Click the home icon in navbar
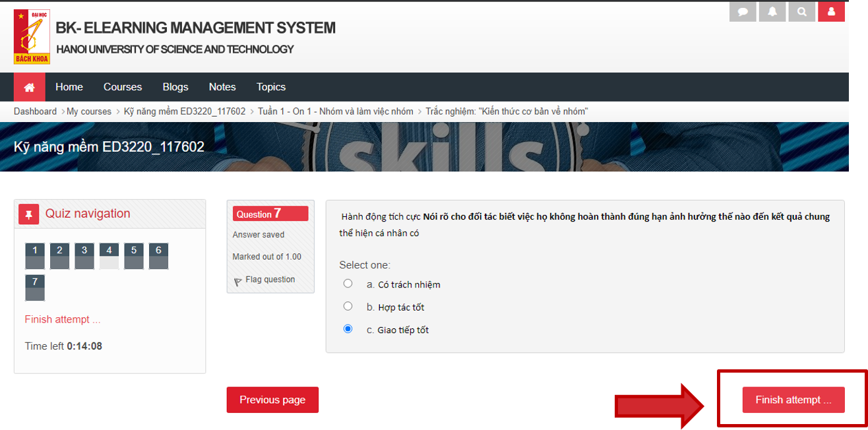This screenshot has height=430, width=868. [29, 87]
